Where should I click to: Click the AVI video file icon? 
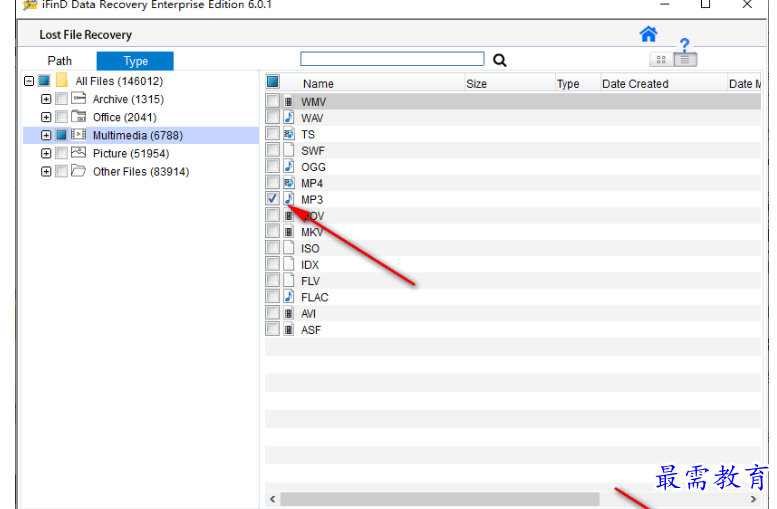pyautogui.click(x=289, y=313)
